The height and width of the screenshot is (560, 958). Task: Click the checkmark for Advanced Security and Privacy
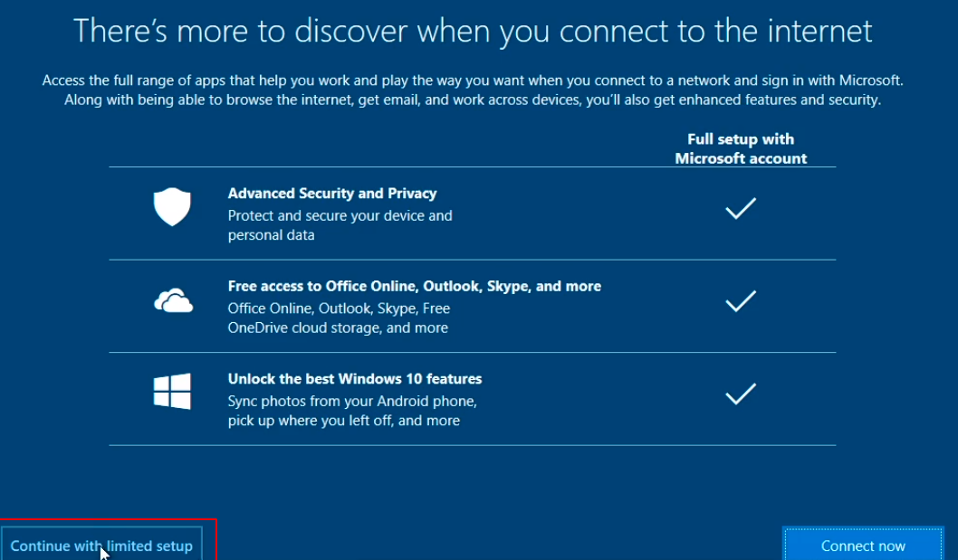pyautogui.click(x=741, y=208)
